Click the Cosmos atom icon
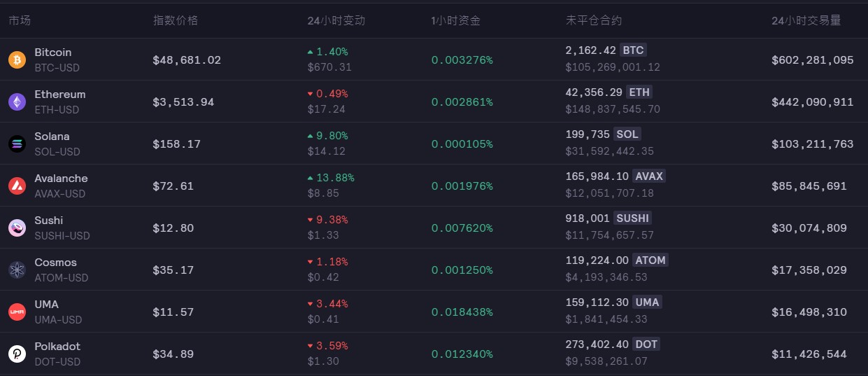868x376 pixels. tap(17, 270)
